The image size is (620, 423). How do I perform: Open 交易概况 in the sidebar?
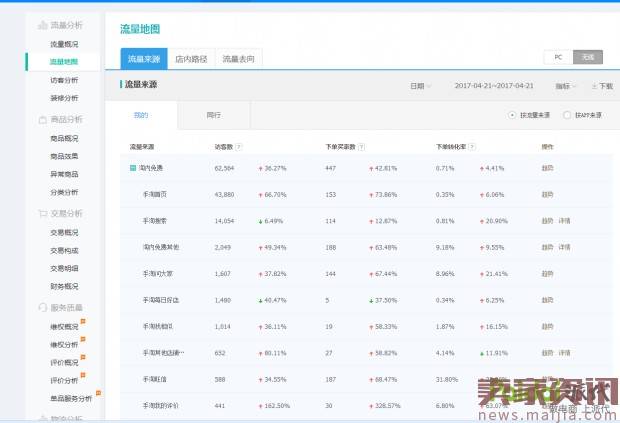[x=64, y=232]
